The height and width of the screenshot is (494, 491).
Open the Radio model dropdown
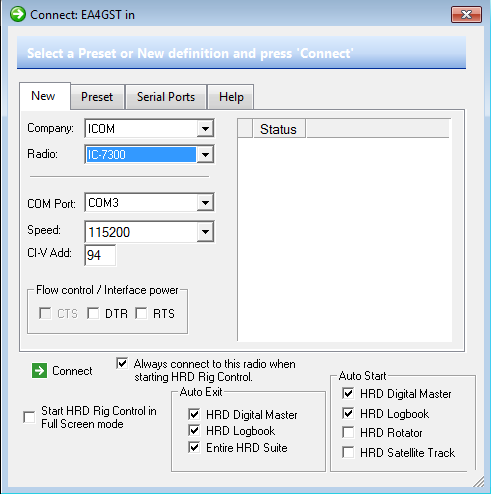[205, 154]
